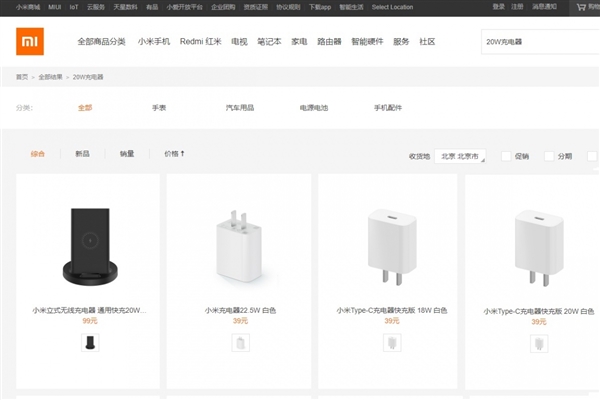This screenshot has width=600, height=400.
Task: Select the 20W Type-C charger variant swatch
Action: coord(539,343)
